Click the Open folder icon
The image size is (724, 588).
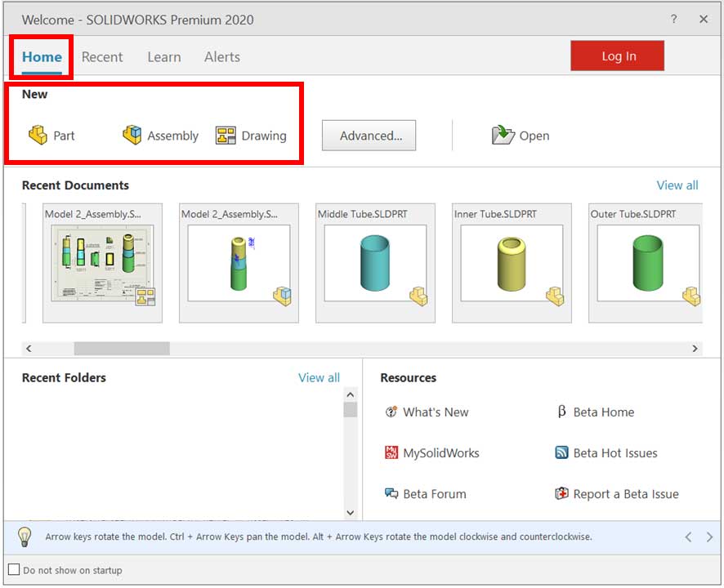tap(503, 136)
